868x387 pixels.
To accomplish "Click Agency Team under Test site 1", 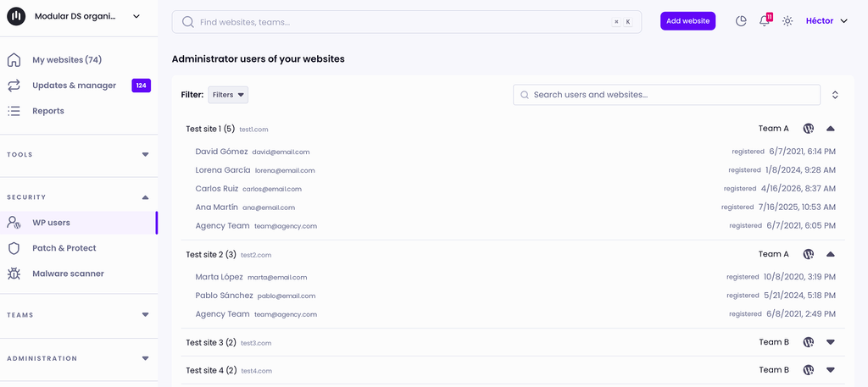I will pyautogui.click(x=223, y=226).
